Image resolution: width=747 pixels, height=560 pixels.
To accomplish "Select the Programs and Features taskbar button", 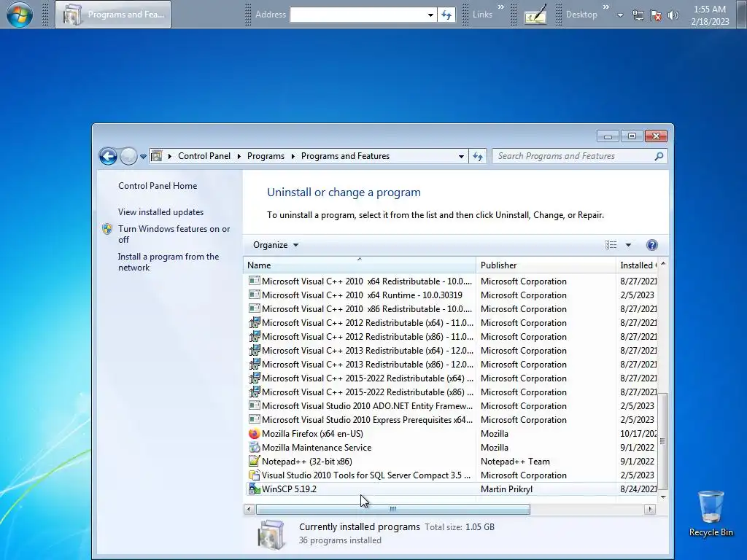I will click(x=113, y=15).
